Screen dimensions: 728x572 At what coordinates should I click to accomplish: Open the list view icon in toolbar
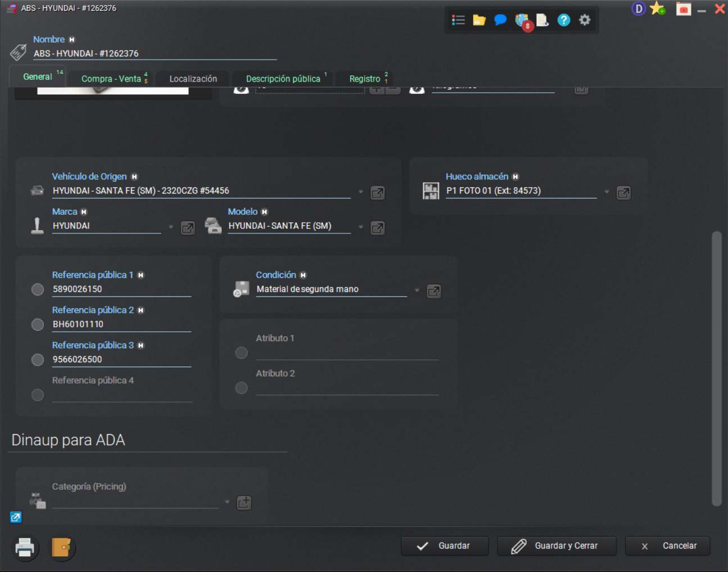click(x=458, y=20)
